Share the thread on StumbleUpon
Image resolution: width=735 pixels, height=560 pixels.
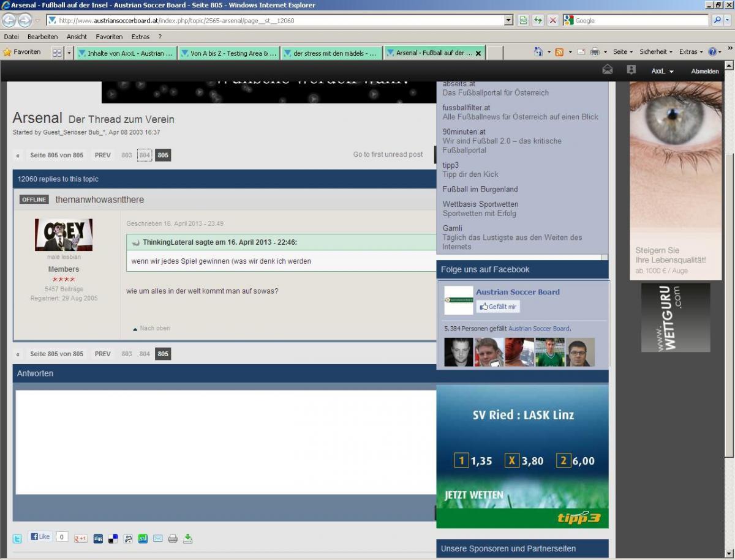[143, 539]
